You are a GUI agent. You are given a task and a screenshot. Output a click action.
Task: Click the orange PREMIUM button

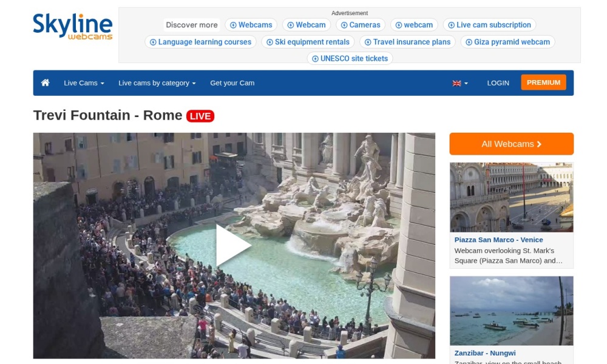543,83
